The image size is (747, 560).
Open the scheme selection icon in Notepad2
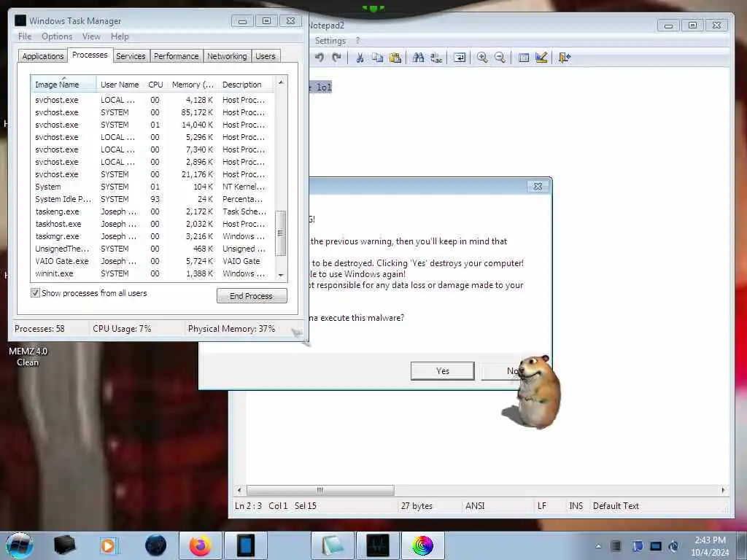tap(524, 58)
